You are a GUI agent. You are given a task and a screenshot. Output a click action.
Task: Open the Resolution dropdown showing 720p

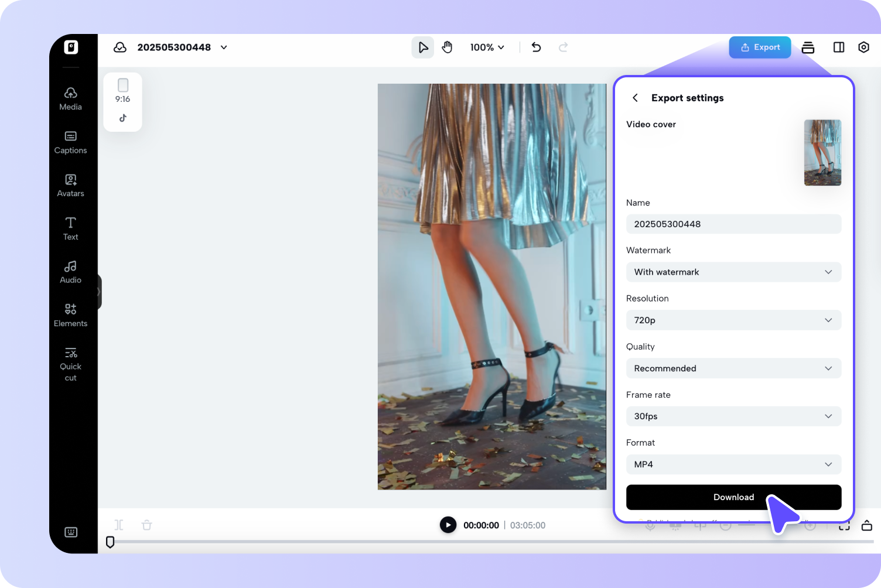pos(734,320)
